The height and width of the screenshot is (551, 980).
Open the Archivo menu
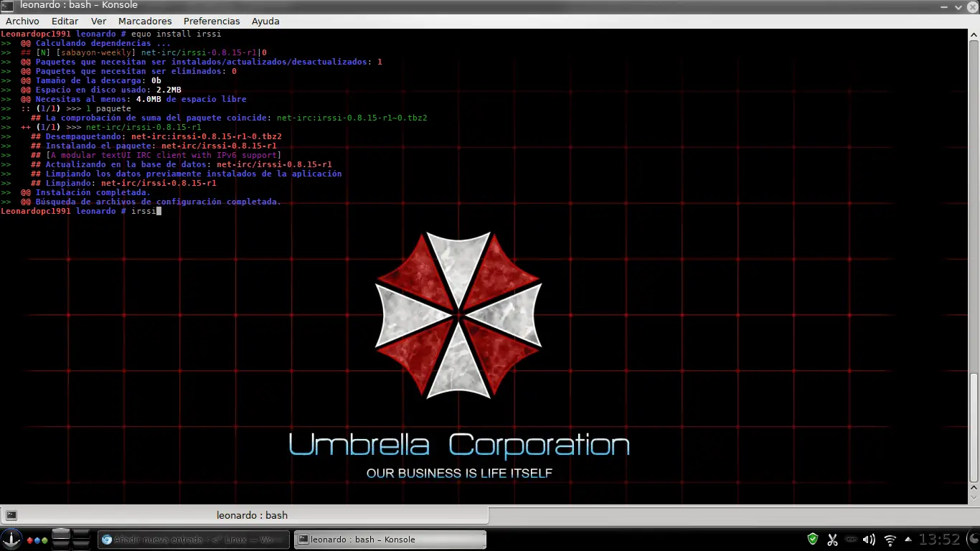[22, 22]
